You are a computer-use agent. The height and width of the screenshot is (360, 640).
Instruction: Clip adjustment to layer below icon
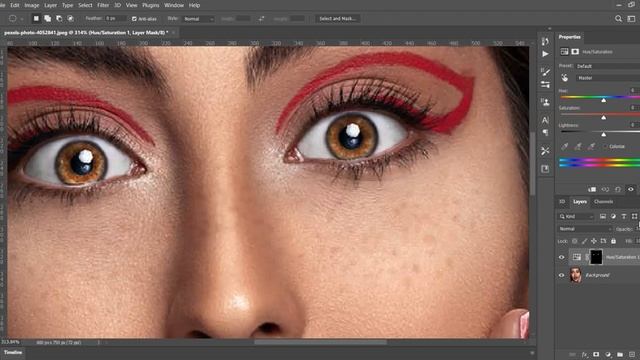pyautogui.click(x=592, y=189)
